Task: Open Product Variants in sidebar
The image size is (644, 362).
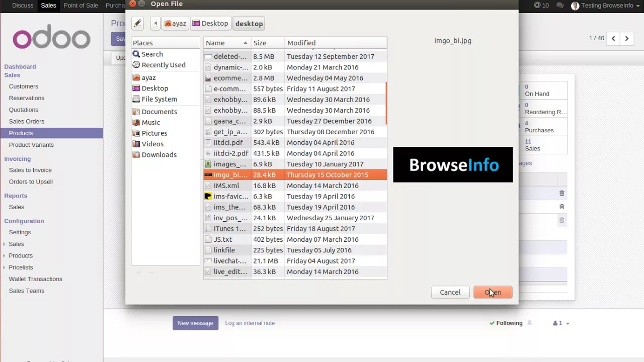Action: [31, 145]
